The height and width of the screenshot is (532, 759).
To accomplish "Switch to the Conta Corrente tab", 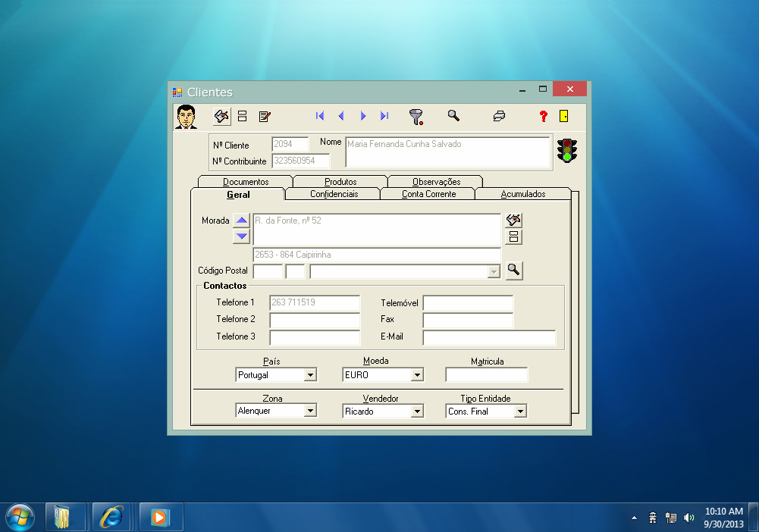I will coord(428,194).
